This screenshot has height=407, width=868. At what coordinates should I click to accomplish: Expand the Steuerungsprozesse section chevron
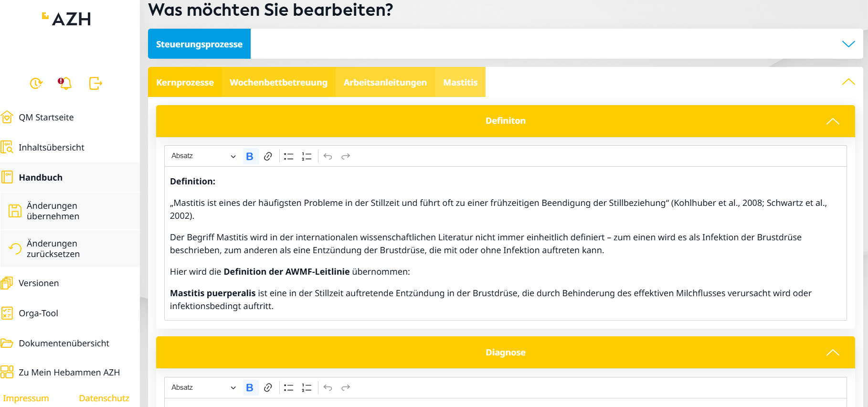848,44
